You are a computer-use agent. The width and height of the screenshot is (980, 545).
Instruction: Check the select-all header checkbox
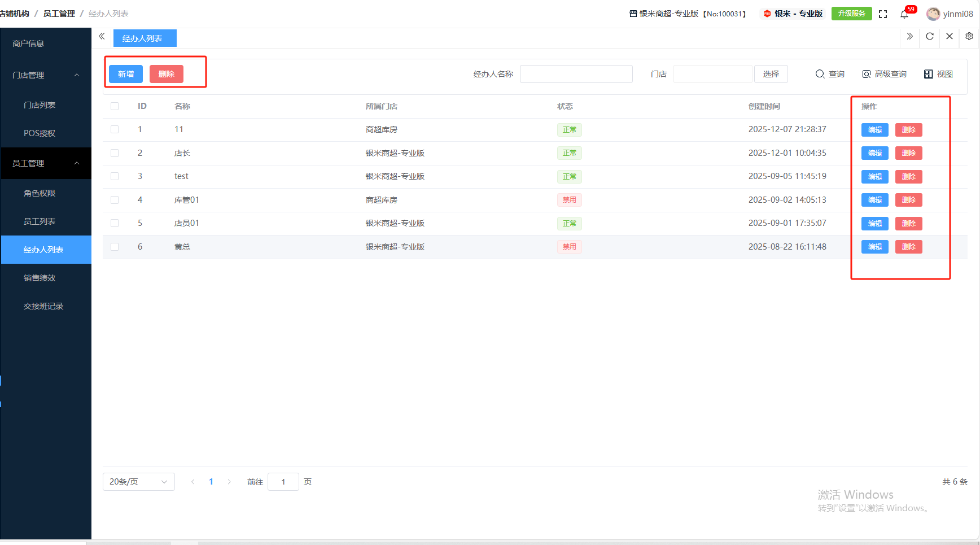115,106
